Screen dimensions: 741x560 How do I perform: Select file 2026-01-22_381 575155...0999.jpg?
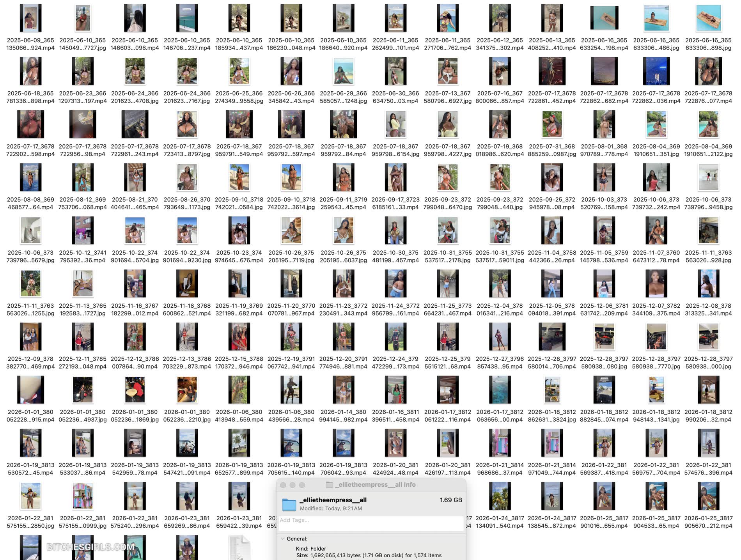coord(83,496)
